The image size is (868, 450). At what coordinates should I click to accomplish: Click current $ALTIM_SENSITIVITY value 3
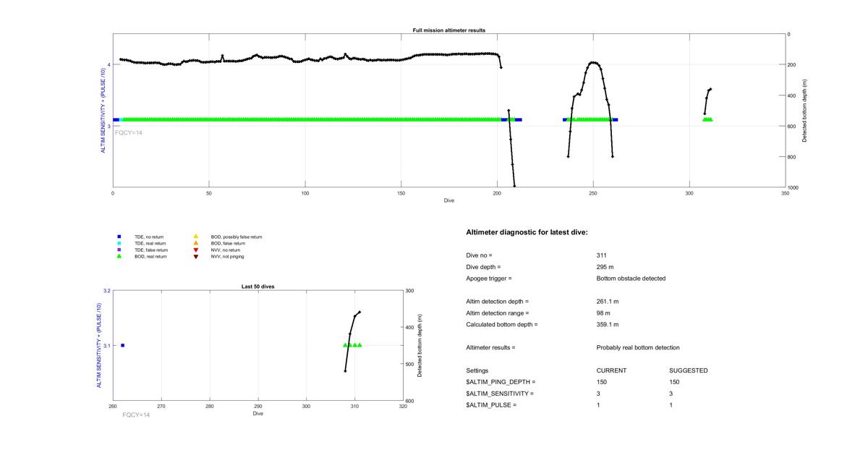pyautogui.click(x=598, y=394)
